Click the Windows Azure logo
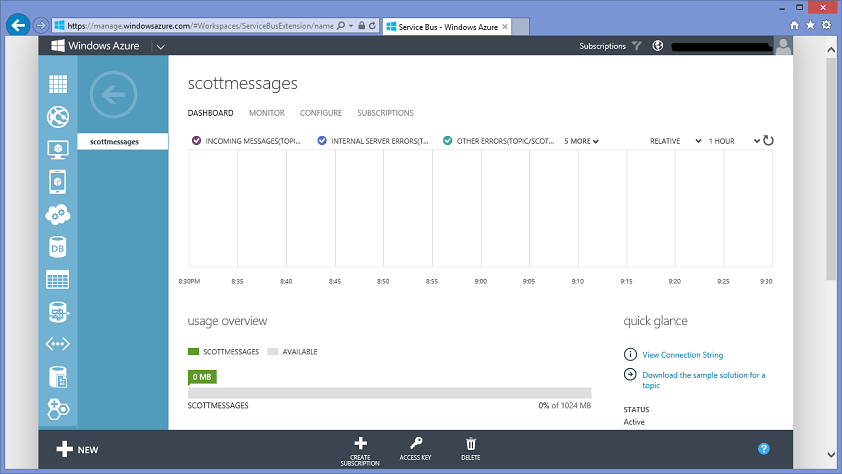 point(95,46)
